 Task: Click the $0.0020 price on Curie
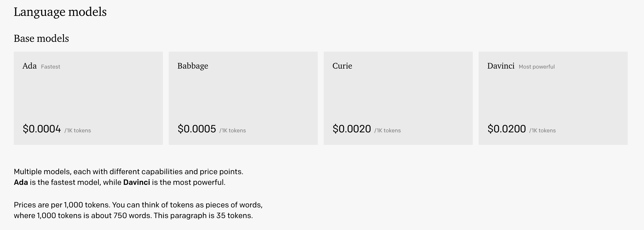pyautogui.click(x=352, y=129)
